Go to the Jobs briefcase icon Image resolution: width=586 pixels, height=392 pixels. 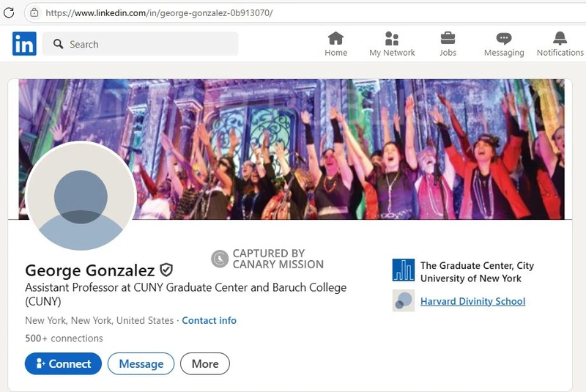click(x=448, y=39)
